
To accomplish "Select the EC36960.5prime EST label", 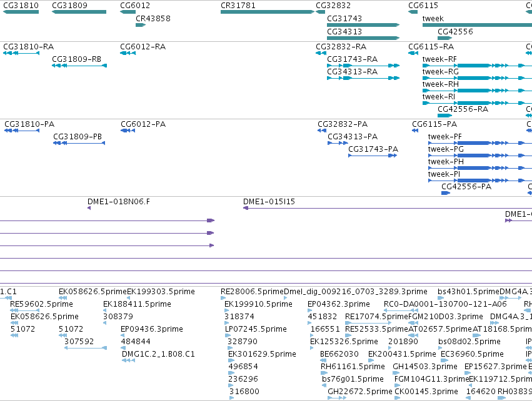I will coord(472,354).
